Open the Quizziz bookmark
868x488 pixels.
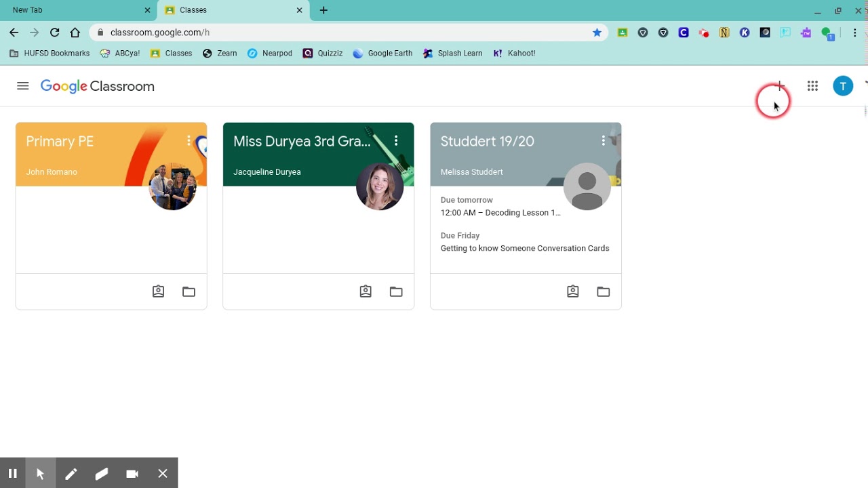323,54
